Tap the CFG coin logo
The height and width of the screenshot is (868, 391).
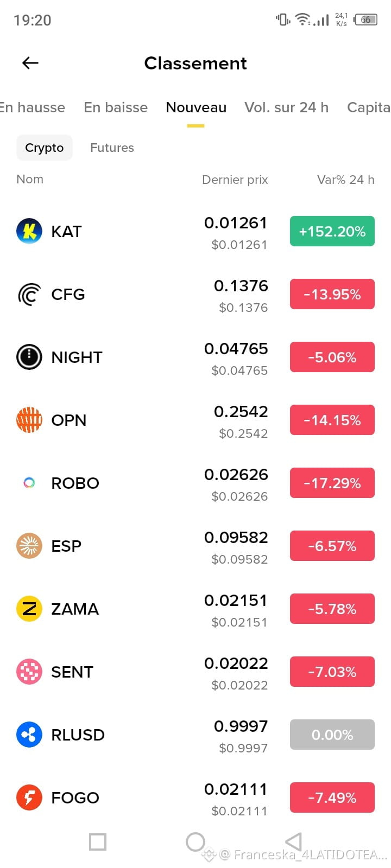click(x=29, y=294)
